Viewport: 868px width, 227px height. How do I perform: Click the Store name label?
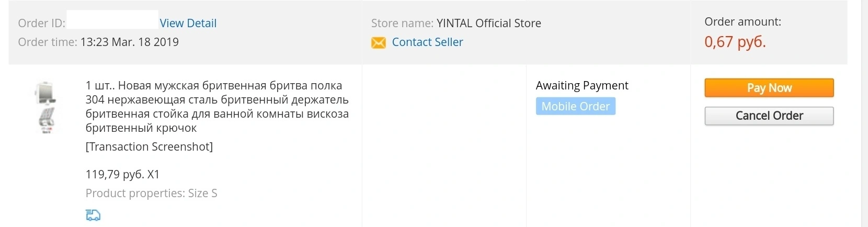tap(402, 23)
